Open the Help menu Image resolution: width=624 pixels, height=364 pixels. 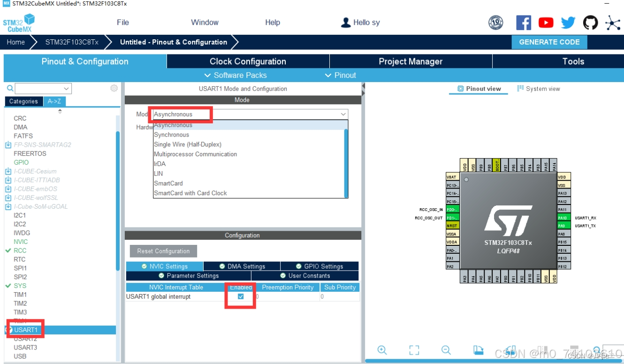point(273,23)
